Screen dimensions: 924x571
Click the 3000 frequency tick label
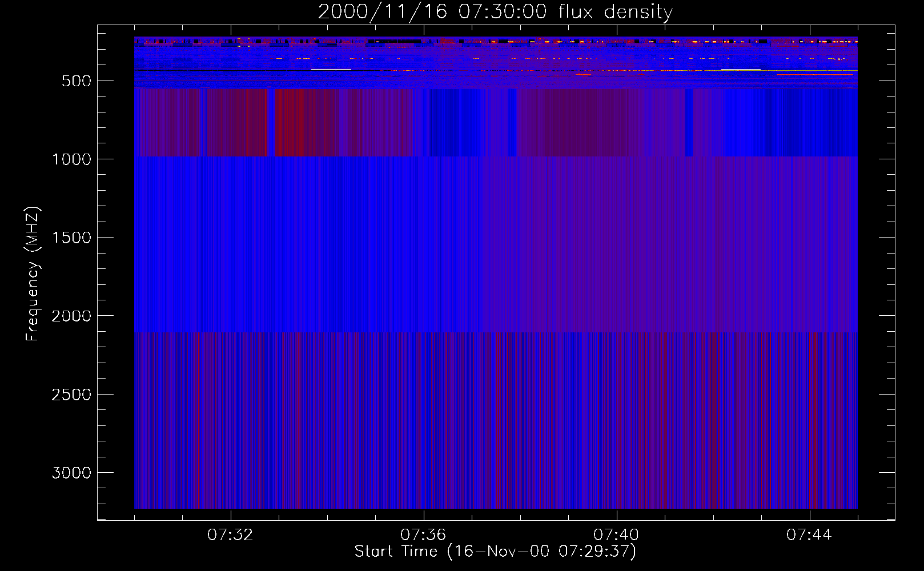71,473
